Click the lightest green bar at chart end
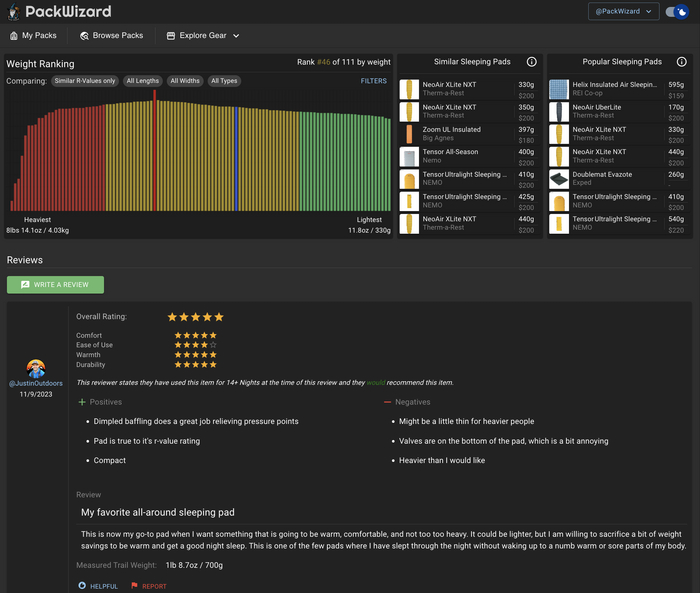This screenshot has height=593, width=700. (389, 165)
